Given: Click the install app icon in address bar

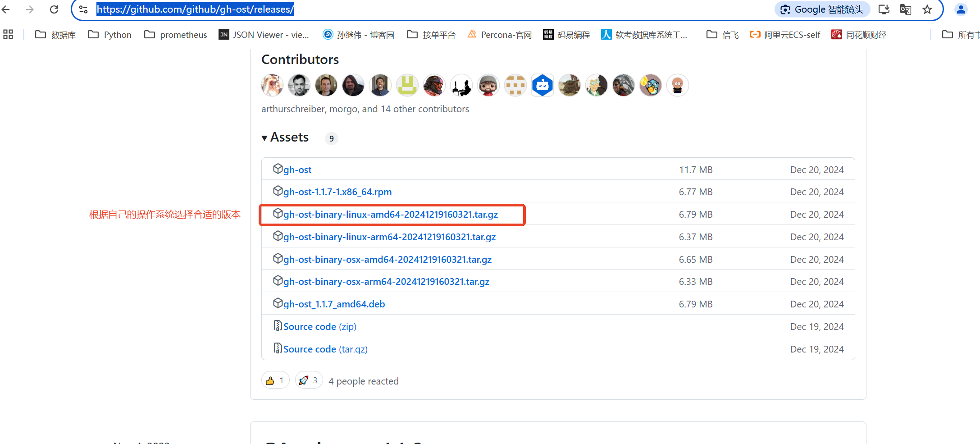Looking at the screenshot, I should [x=884, y=9].
